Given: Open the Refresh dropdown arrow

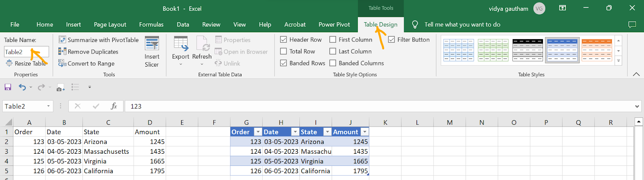Looking at the screenshot, I should [202, 64].
